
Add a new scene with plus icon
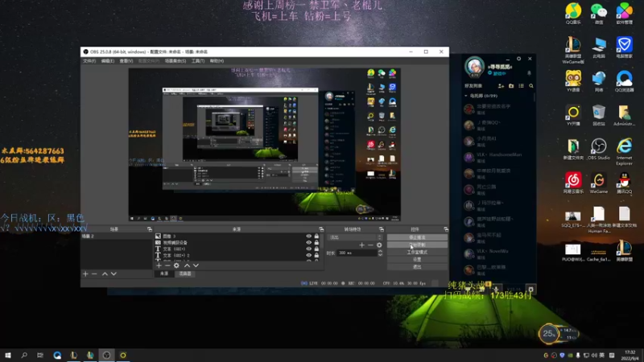85,274
